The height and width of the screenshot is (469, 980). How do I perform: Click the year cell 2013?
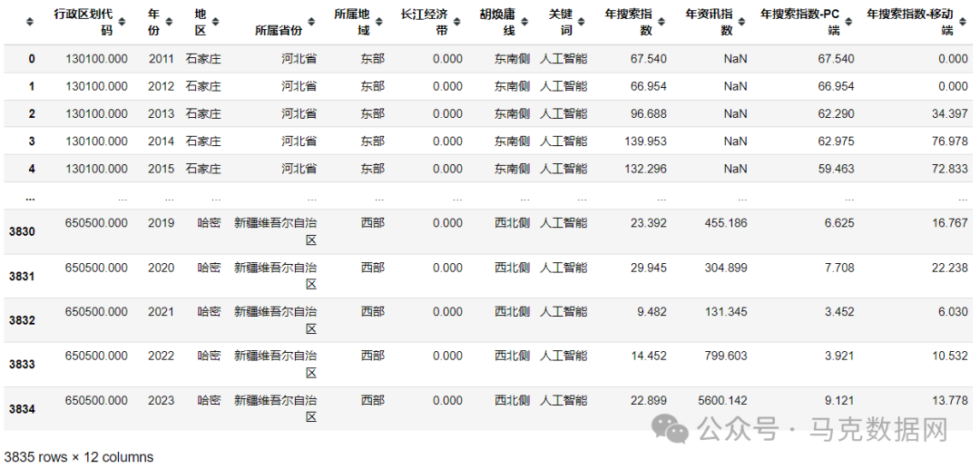162,113
